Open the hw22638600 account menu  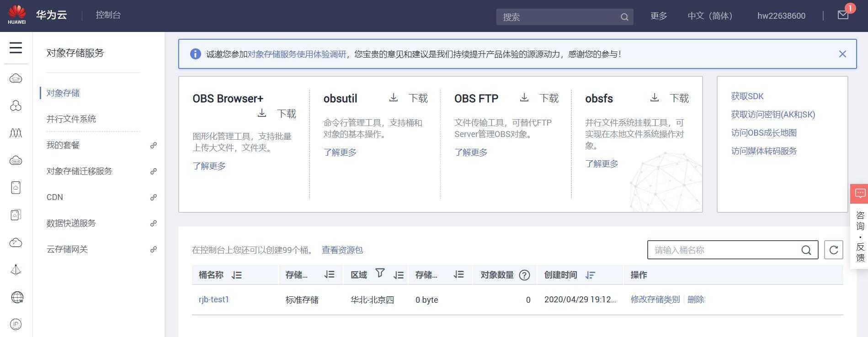781,16
